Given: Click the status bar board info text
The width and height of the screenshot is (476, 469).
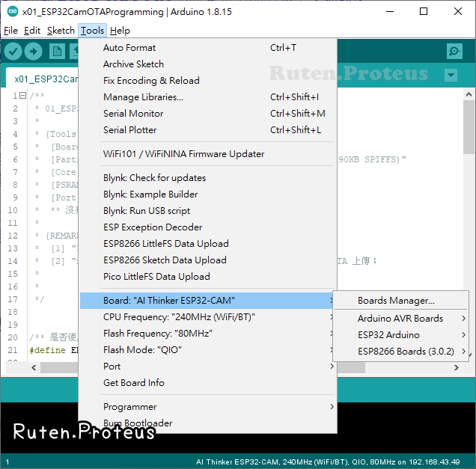Looking at the screenshot, I should [x=328, y=462].
